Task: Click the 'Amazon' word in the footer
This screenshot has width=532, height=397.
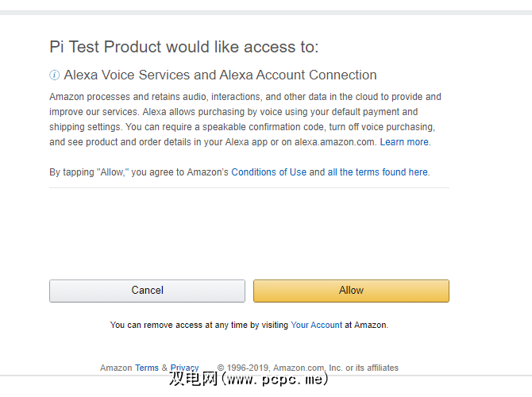Action: pos(116,368)
